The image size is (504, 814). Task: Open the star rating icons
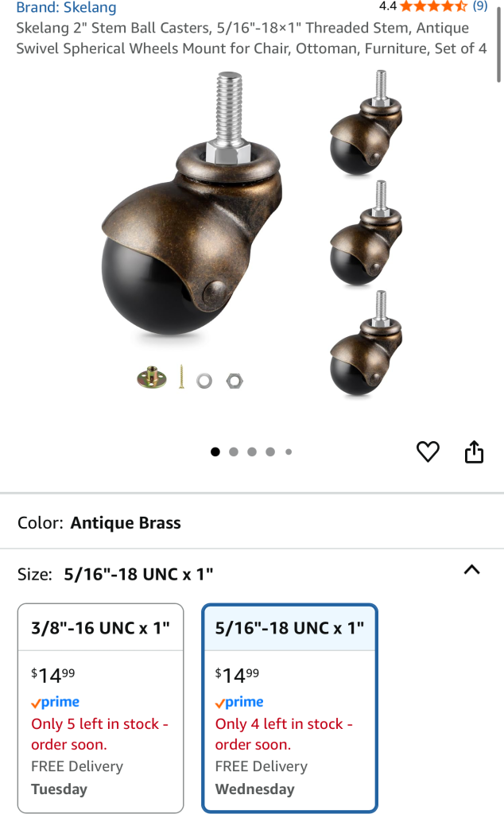click(x=433, y=6)
